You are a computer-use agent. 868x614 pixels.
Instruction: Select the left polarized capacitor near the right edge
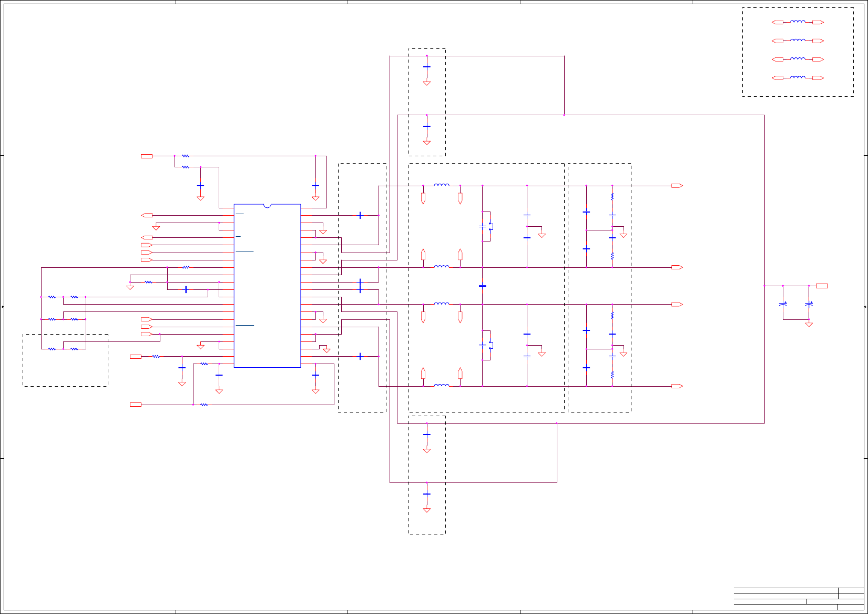pyautogui.click(x=783, y=304)
